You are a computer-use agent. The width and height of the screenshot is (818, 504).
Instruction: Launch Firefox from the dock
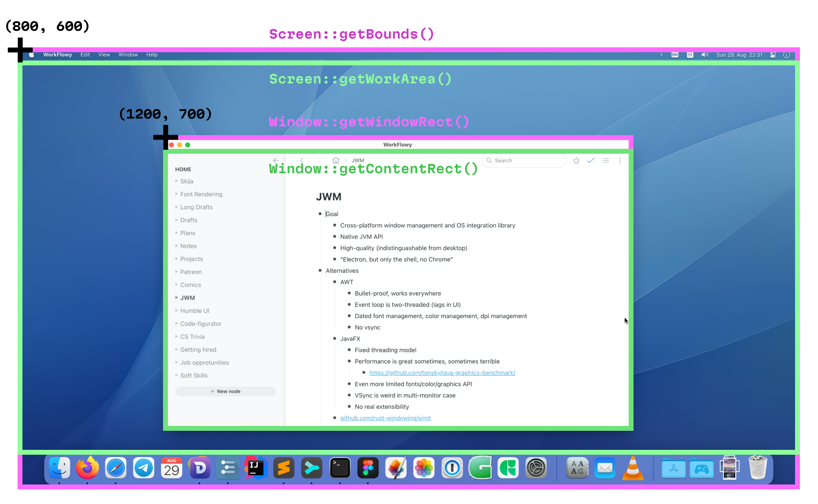[x=87, y=468]
